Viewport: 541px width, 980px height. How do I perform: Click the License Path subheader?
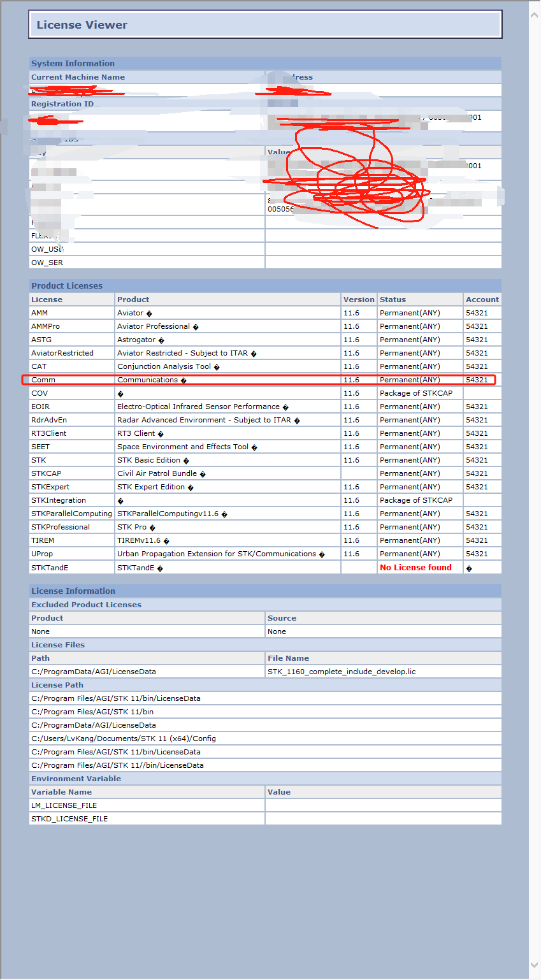(265, 685)
